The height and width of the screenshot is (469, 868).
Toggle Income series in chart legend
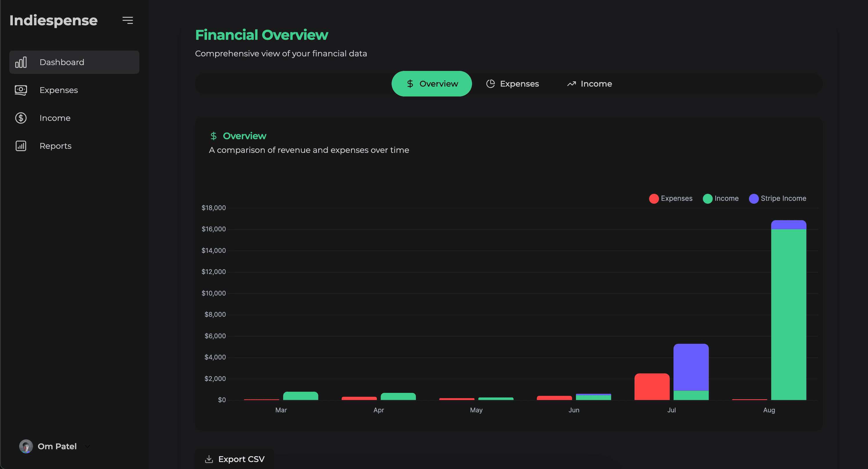tap(721, 198)
